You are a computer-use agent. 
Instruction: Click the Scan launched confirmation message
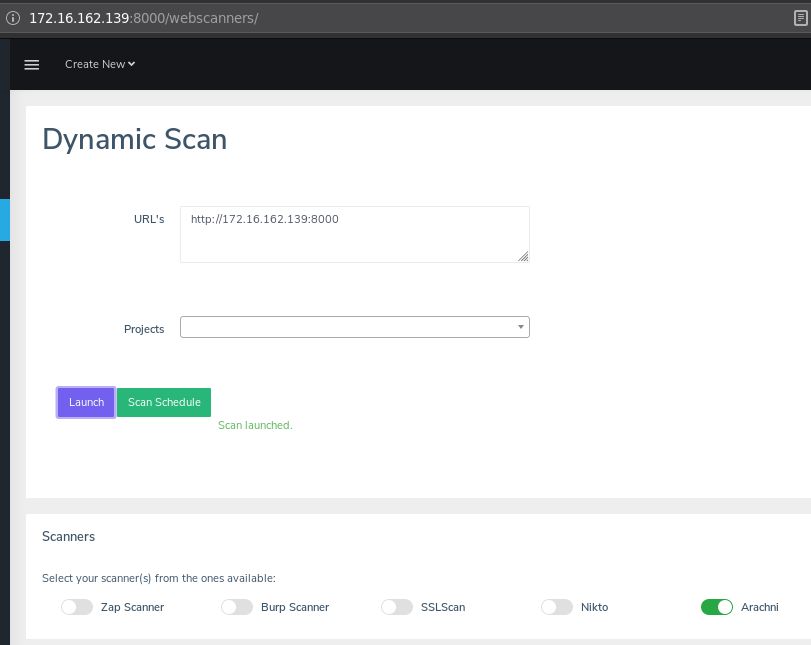click(255, 425)
